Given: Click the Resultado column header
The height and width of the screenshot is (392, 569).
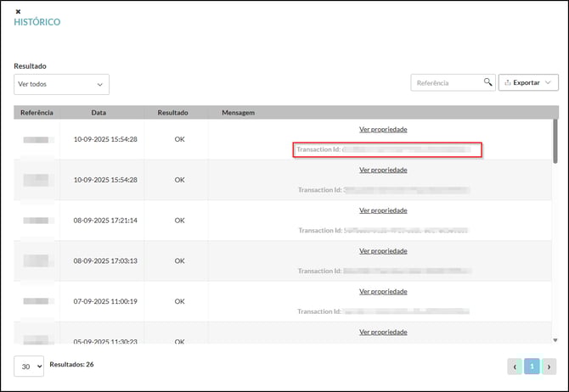Looking at the screenshot, I should click(172, 112).
